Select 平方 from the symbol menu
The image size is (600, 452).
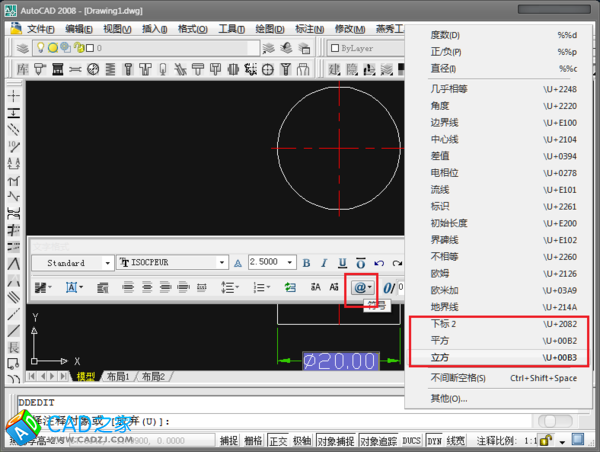coord(439,341)
